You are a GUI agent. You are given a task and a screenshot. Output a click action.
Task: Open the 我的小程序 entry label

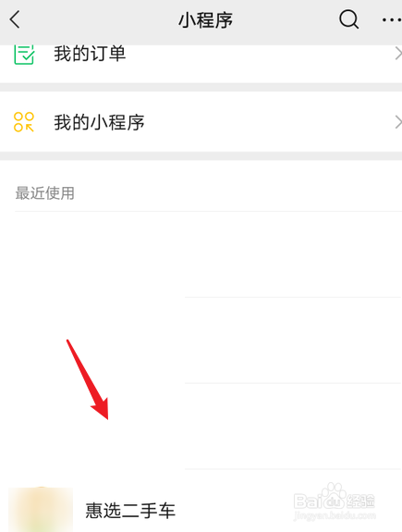click(99, 122)
